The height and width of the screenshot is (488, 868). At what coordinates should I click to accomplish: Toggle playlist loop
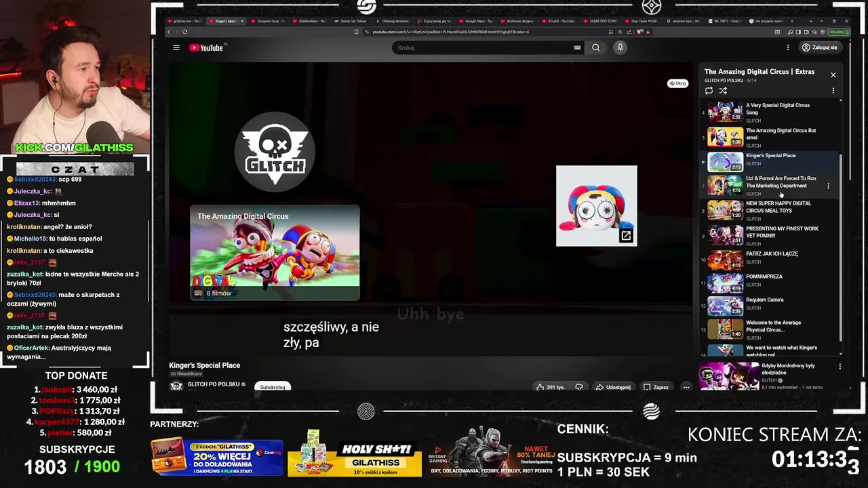click(709, 91)
